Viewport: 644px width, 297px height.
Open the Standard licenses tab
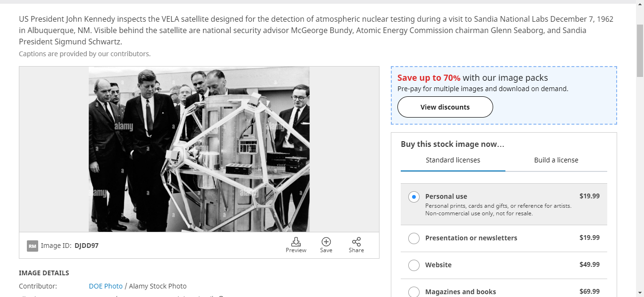(x=453, y=160)
